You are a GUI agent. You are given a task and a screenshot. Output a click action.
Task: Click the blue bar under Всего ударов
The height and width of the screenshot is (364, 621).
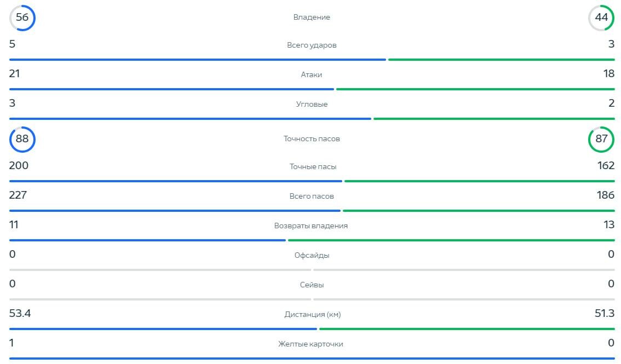pos(198,60)
